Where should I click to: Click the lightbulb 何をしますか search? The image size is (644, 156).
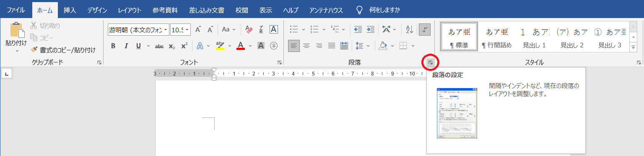coord(377,10)
